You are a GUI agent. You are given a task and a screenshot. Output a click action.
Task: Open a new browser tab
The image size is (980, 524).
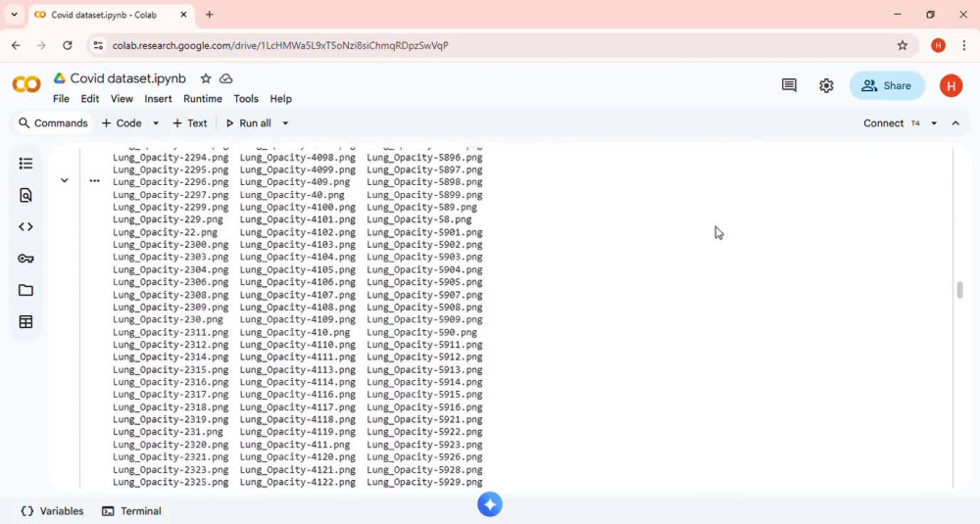[210, 15]
